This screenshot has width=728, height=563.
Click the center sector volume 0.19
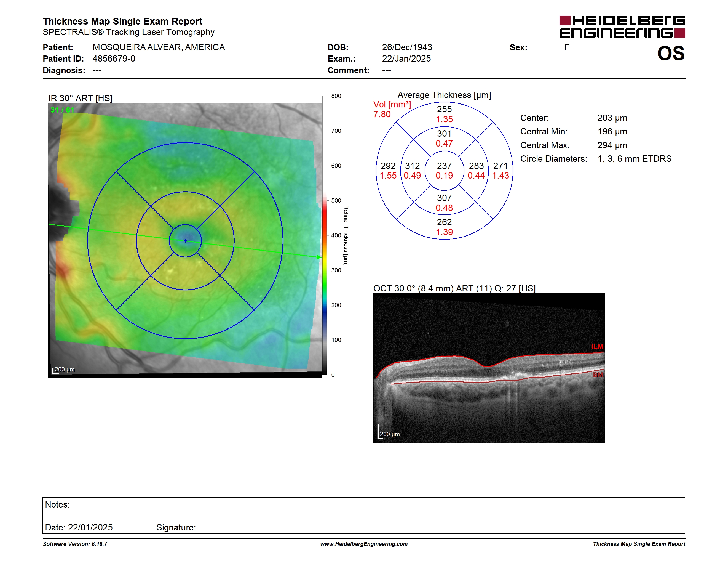click(x=444, y=176)
